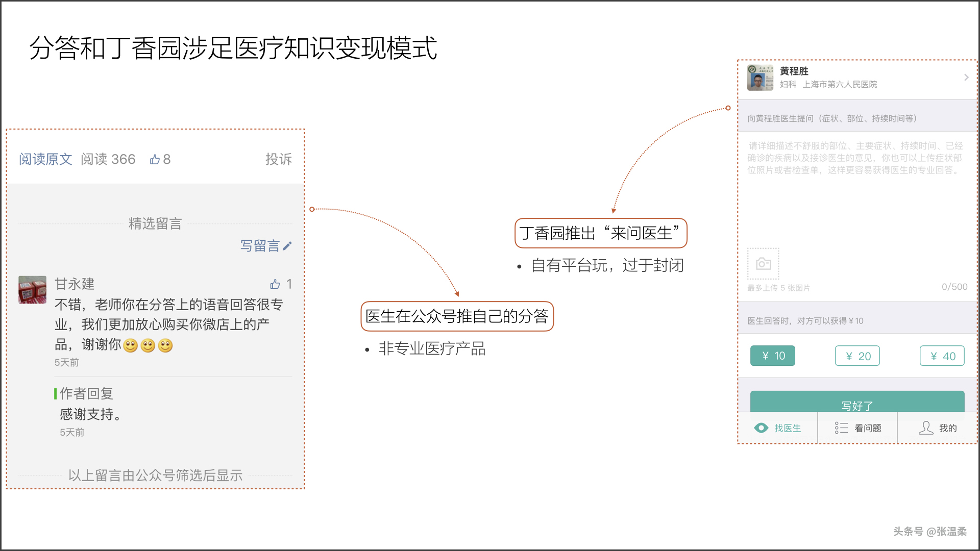Expand 黄程胜's doctor profile via the chevron
The height and width of the screenshot is (551, 980).
[966, 77]
